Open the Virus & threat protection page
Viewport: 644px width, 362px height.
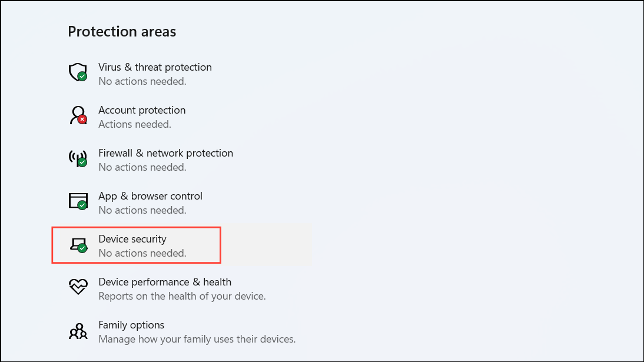pos(155,67)
